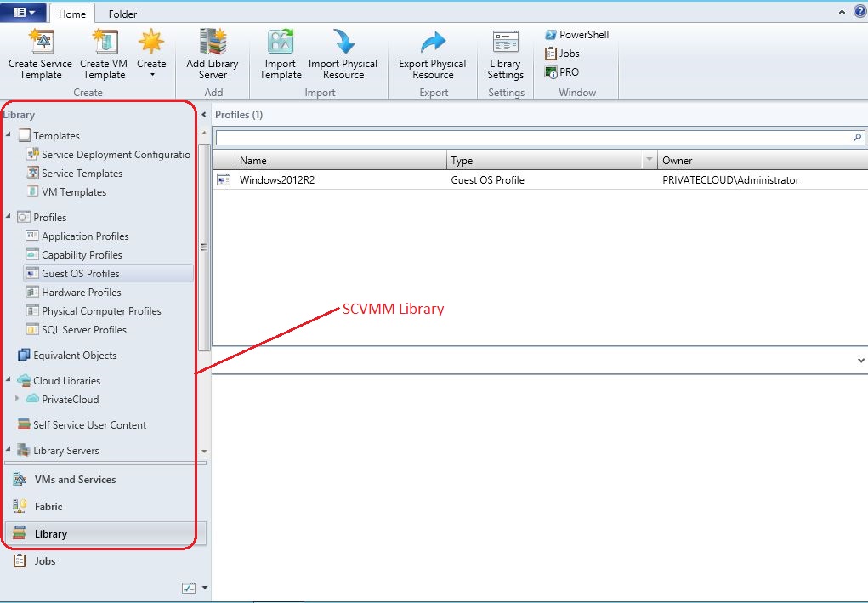This screenshot has height=603, width=868.
Task: Click the navigation pane options checkmark icon
Action: click(x=189, y=588)
